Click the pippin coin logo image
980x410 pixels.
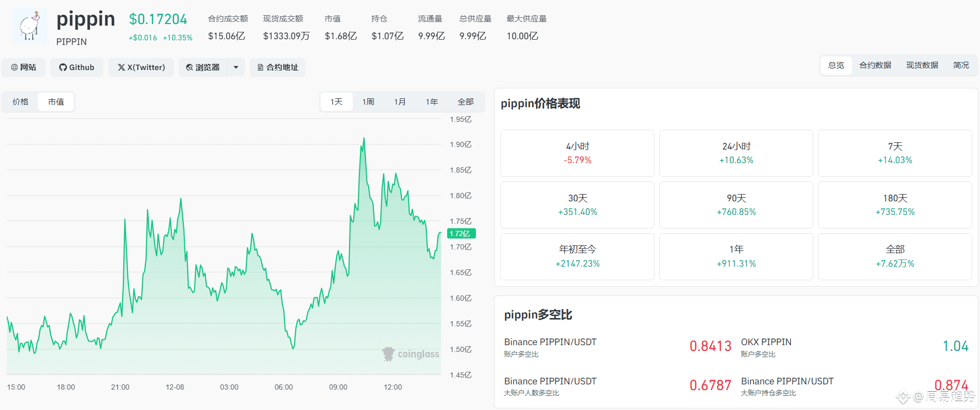(30, 26)
